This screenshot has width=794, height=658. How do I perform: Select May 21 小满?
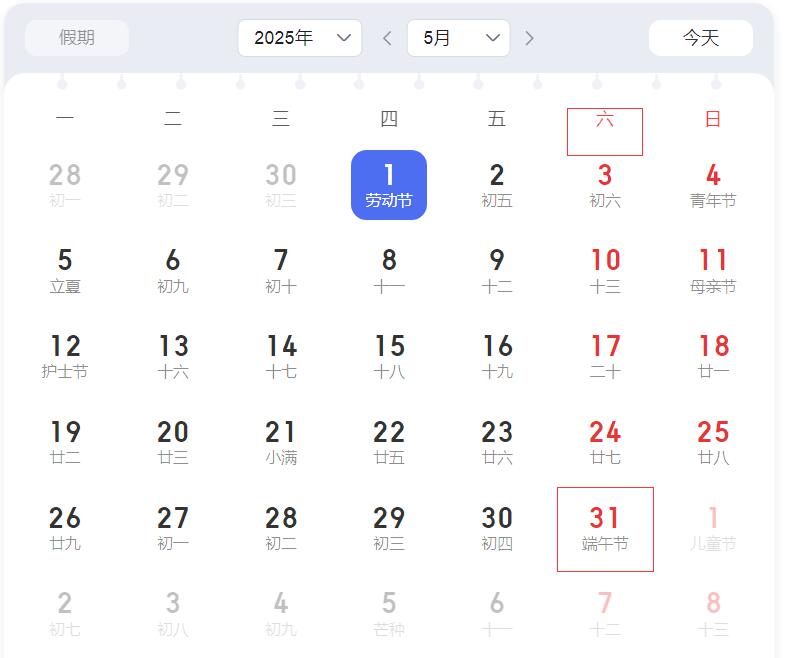tap(281, 442)
